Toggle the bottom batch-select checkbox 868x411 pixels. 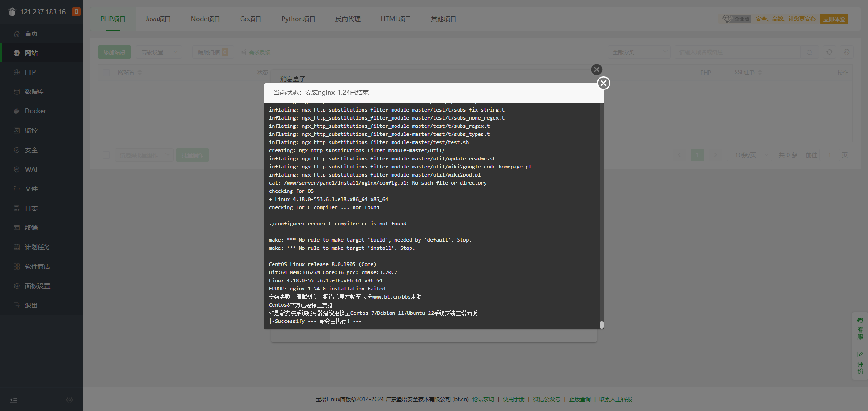(106, 155)
